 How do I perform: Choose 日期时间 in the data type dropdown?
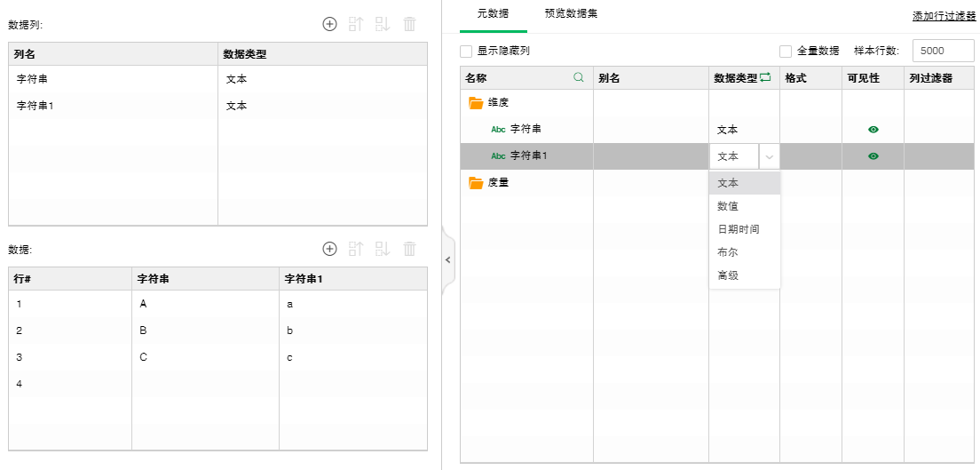[738, 229]
